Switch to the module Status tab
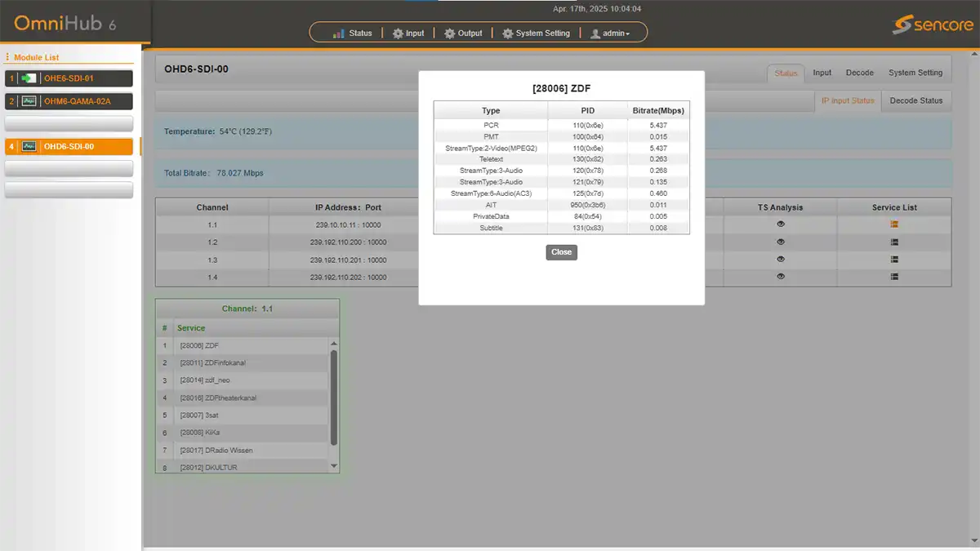Image resolution: width=980 pixels, height=551 pixels. point(786,73)
